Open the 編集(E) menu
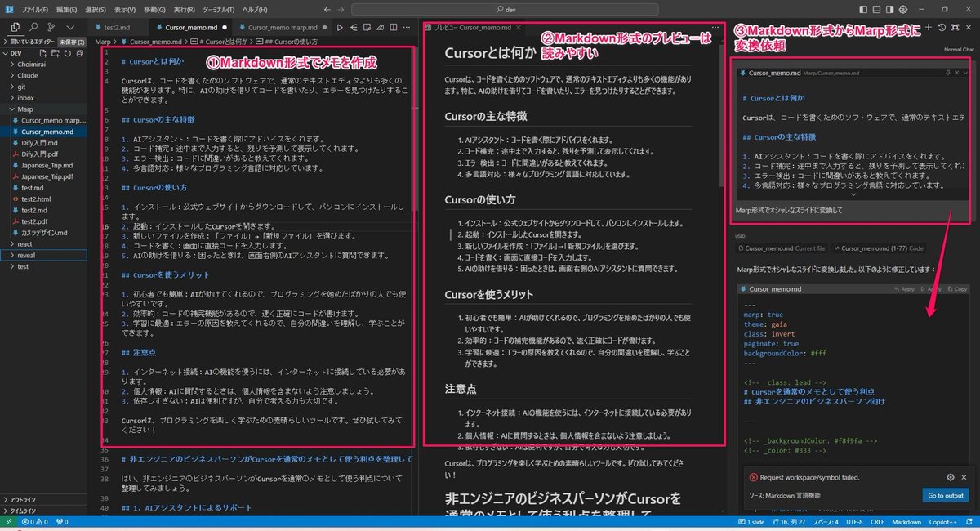 coord(67,9)
